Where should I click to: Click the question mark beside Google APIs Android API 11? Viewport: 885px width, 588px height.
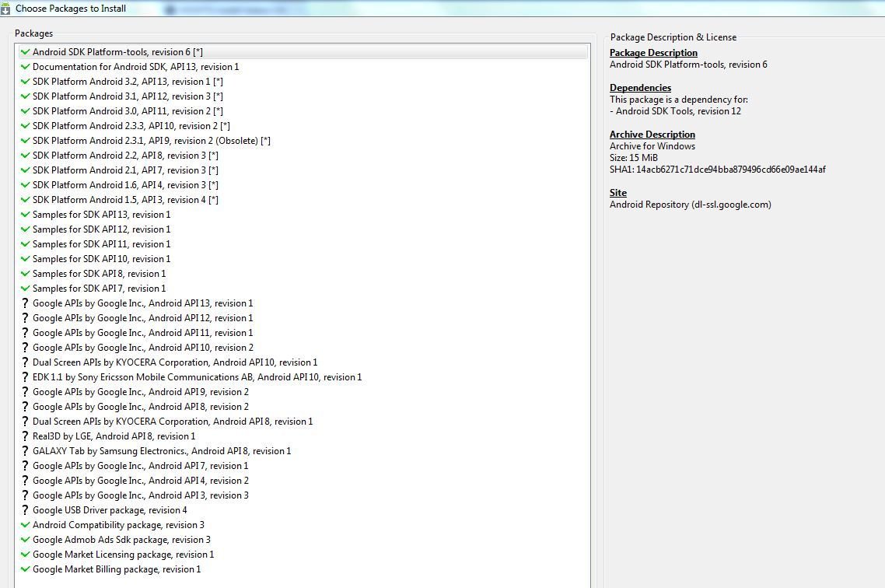pyautogui.click(x=25, y=332)
